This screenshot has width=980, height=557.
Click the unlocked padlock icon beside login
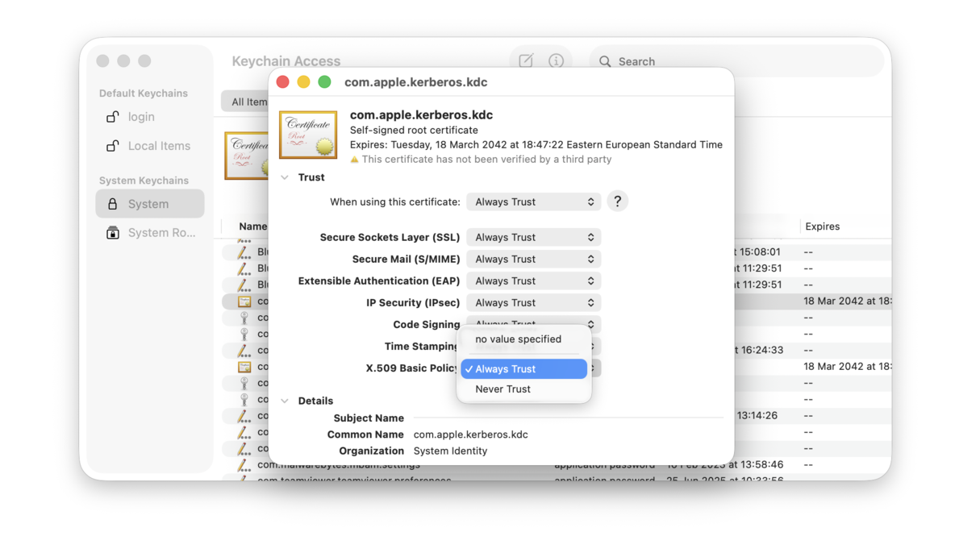click(x=113, y=117)
